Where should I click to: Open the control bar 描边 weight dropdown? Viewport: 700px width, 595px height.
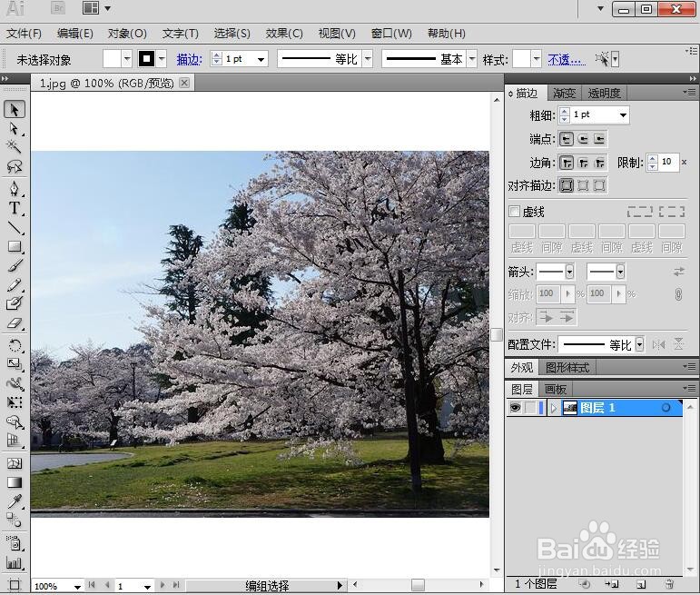point(261,59)
